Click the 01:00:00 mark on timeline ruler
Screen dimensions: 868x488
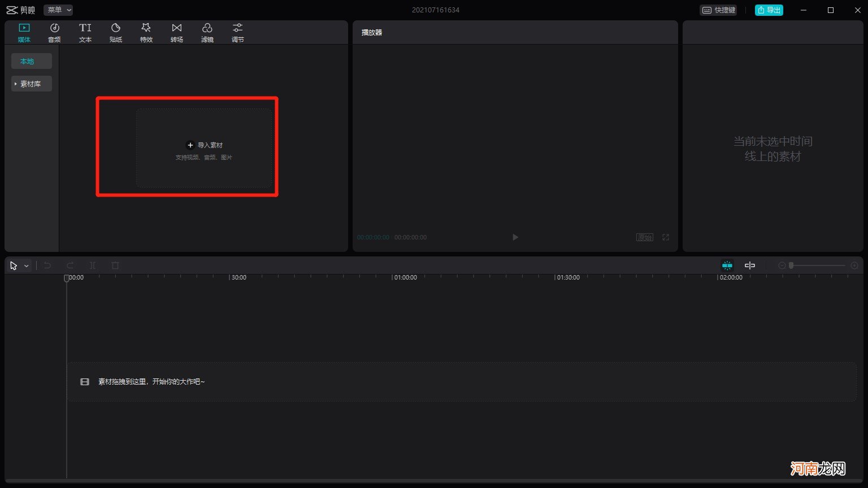[406, 277]
